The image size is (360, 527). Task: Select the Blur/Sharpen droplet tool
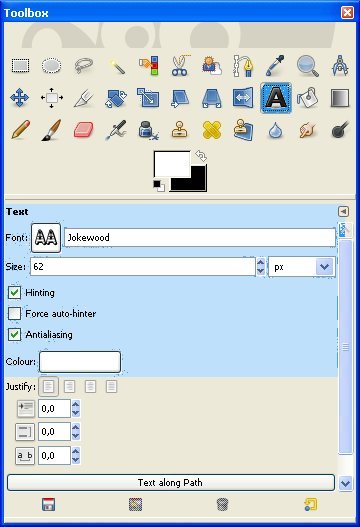pyautogui.click(x=275, y=130)
